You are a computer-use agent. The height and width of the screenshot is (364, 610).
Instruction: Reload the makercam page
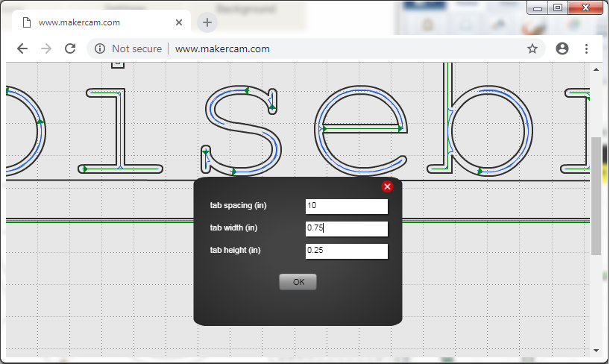(x=70, y=48)
